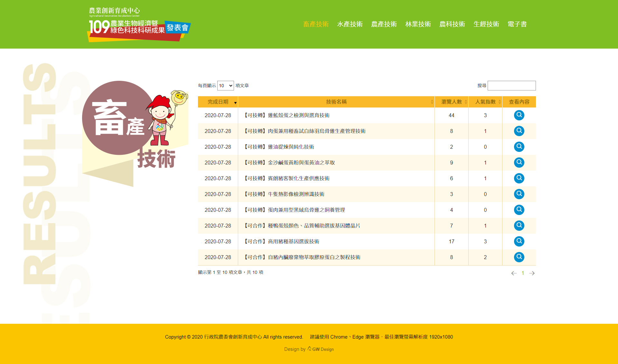Screen dimensions: 618x364
Task: Go to next page arrow
Action: 532,273
